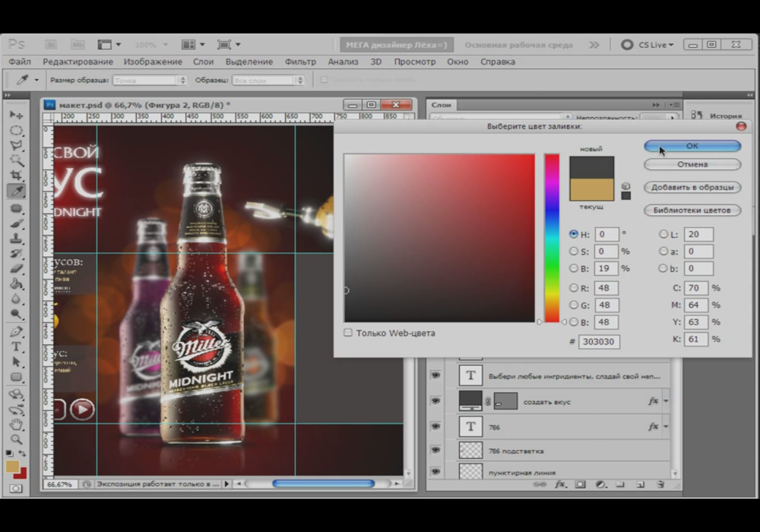The image size is (760, 532).
Task: Open the 'Образец' dropdown
Action: coord(268,80)
